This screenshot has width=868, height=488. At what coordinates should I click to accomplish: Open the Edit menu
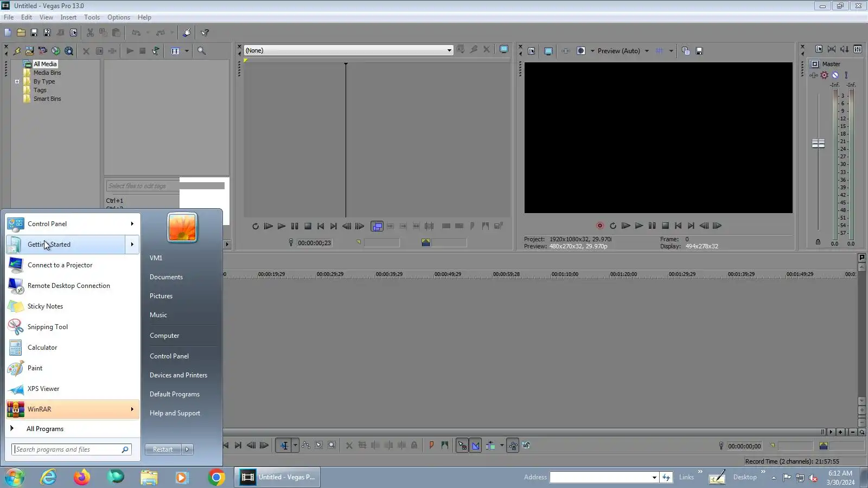[x=27, y=17]
